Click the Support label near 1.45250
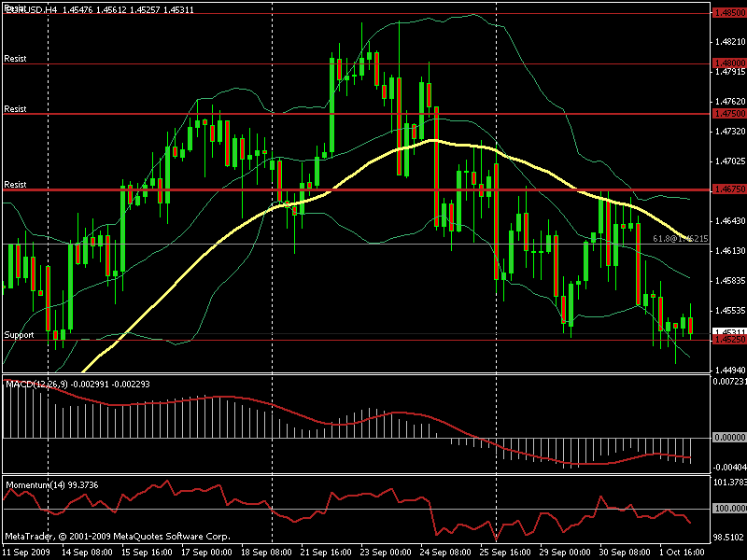The height and width of the screenshot is (560, 747). 19,335
